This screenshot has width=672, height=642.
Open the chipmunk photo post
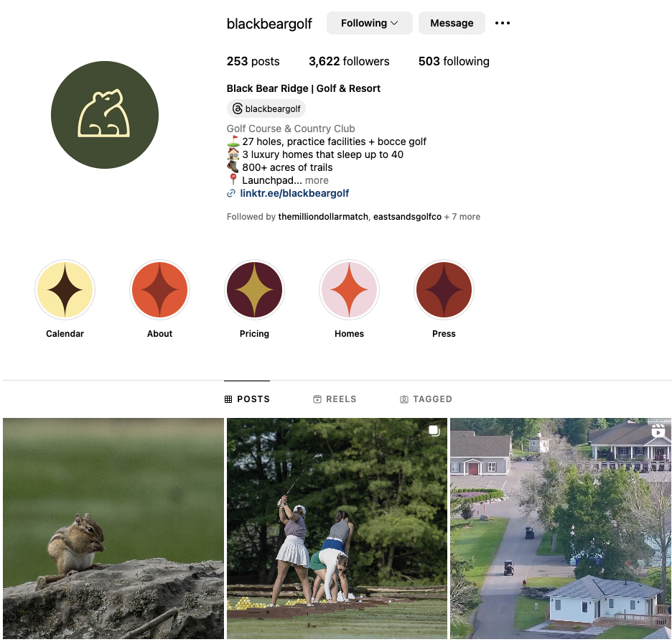coord(113,529)
